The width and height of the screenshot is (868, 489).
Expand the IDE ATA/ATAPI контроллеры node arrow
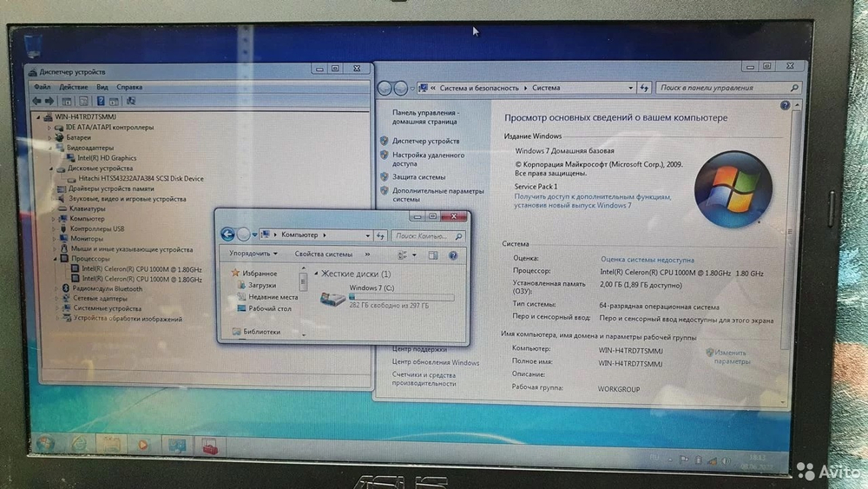49,128
